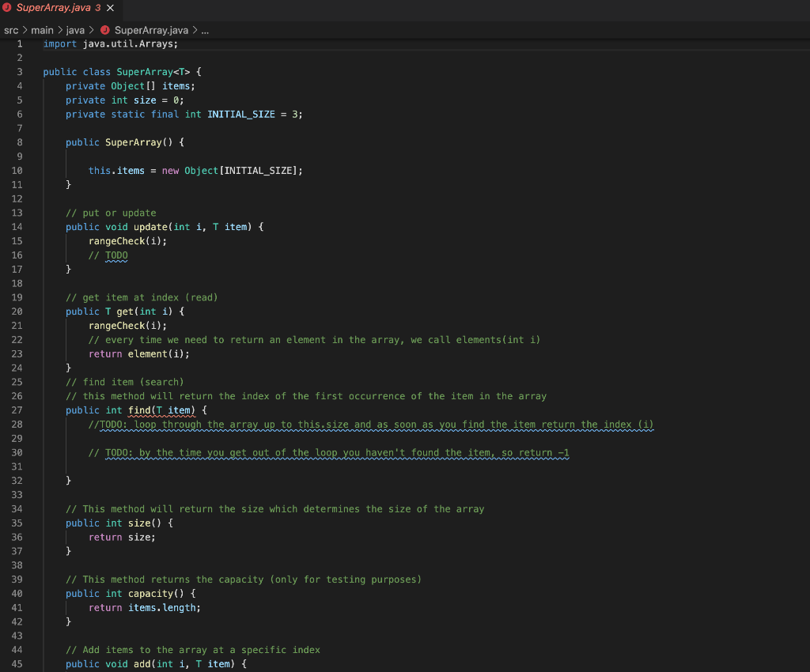Image resolution: width=810 pixels, height=672 pixels.
Task: Open the "main" breadcrumb item
Action: (41, 30)
